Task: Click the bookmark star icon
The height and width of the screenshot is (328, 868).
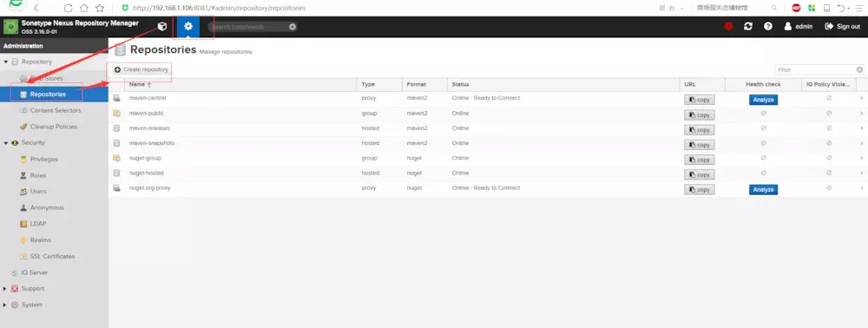Action: (x=100, y=9)
